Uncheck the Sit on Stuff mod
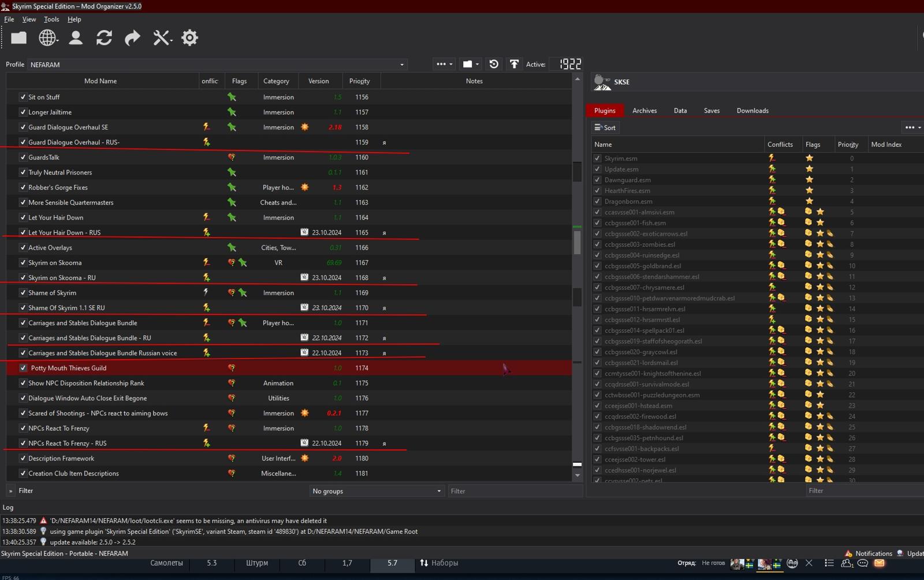 tap(23, 97)
